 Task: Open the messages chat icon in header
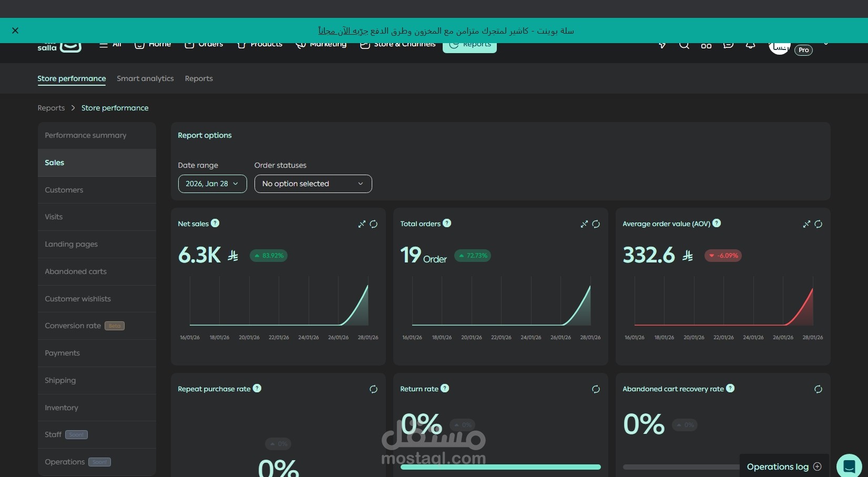pos(728,45)
